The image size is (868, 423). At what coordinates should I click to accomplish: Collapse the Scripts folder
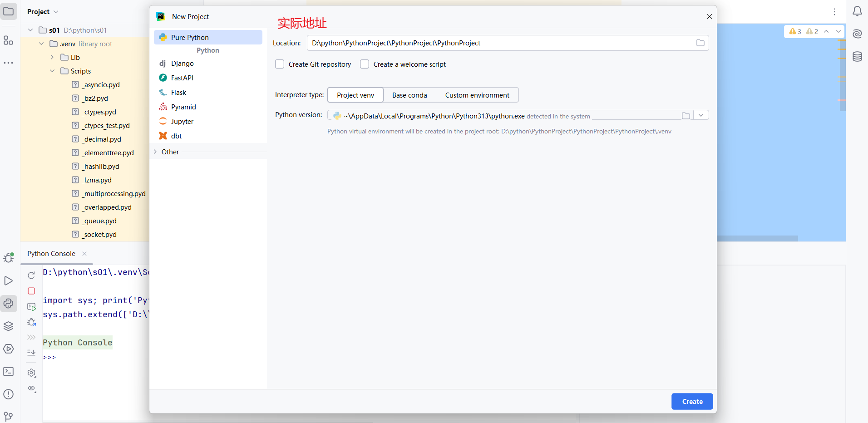[52, 71]
